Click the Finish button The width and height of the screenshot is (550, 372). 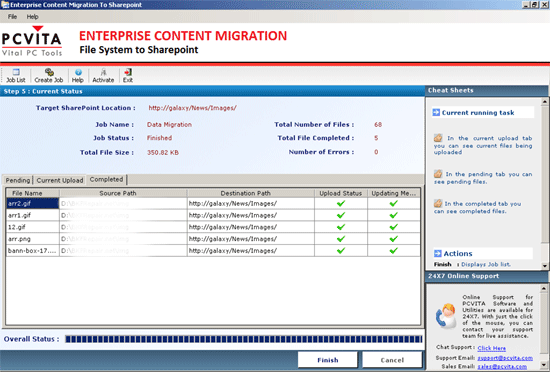[328, 360]
